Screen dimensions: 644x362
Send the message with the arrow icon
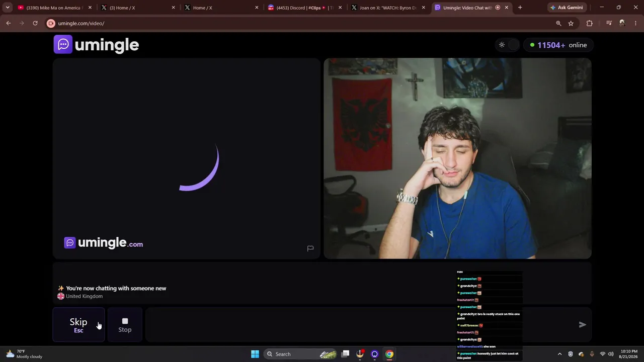point(582,325)
